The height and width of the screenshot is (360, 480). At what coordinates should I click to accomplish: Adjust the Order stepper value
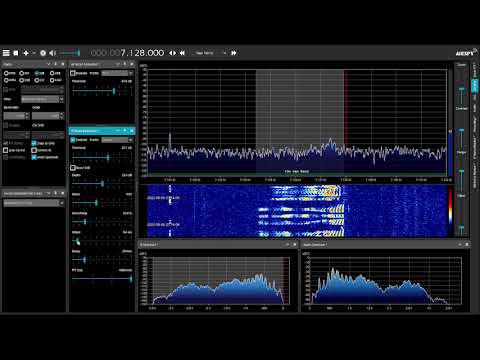(48, 116)
